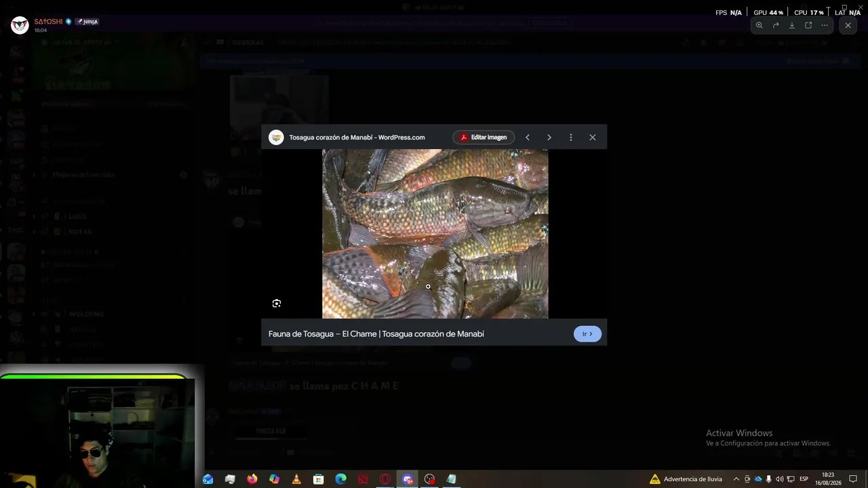Screen dimensions: 868x488
Task: Click the Tosagua site favicon
Action: point(276,138)
